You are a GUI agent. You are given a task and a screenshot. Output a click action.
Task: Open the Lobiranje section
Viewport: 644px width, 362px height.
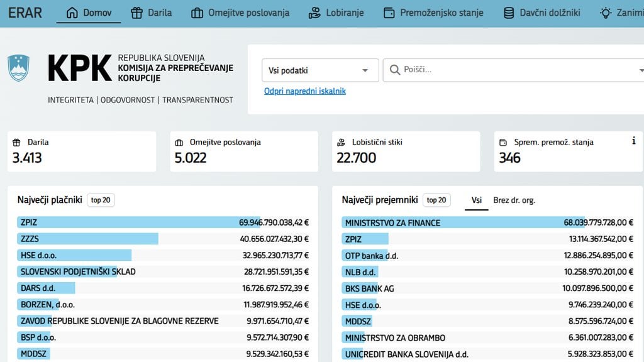coord(336,13)
